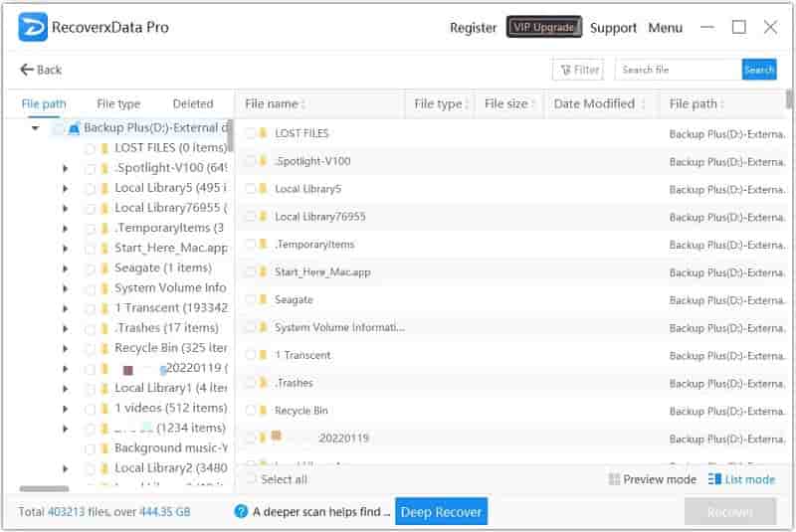Focus the Search file input field
796x532 pixels.
point(679,70)
